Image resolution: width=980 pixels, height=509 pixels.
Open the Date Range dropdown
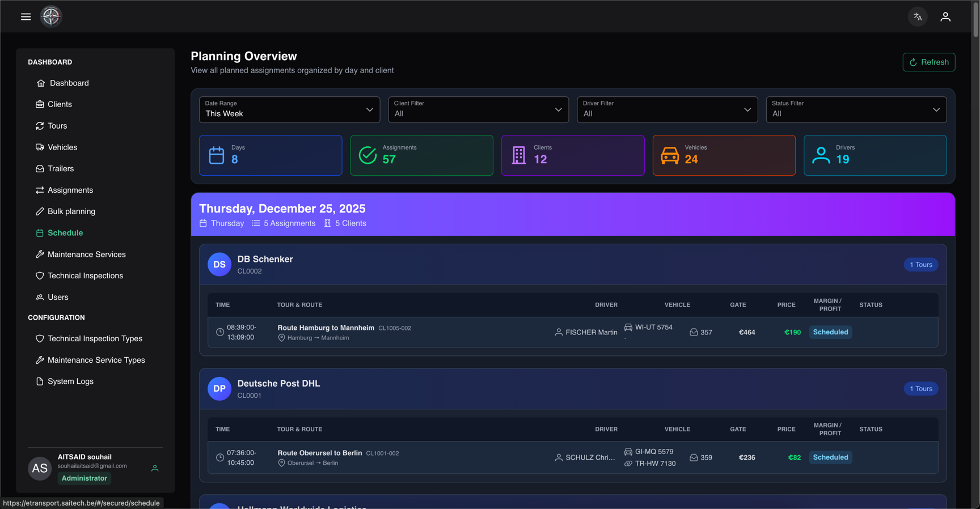290,109
